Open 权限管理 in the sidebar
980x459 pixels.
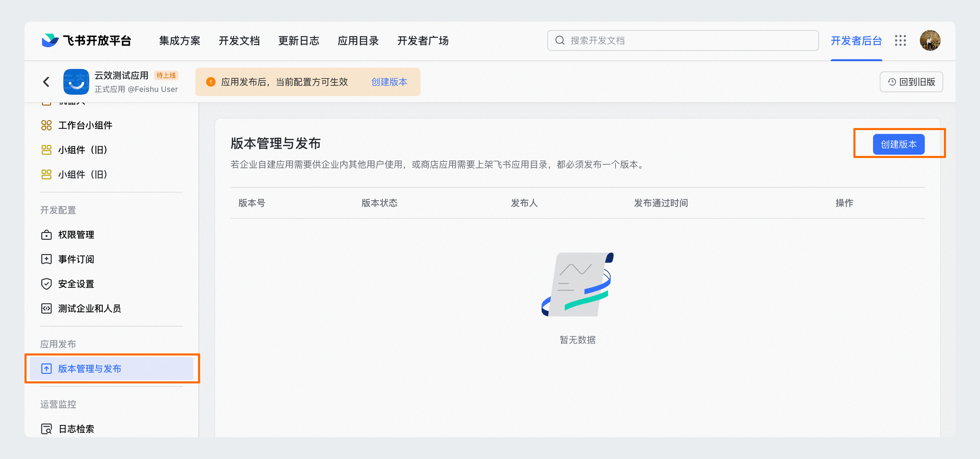tap(112, 235)
